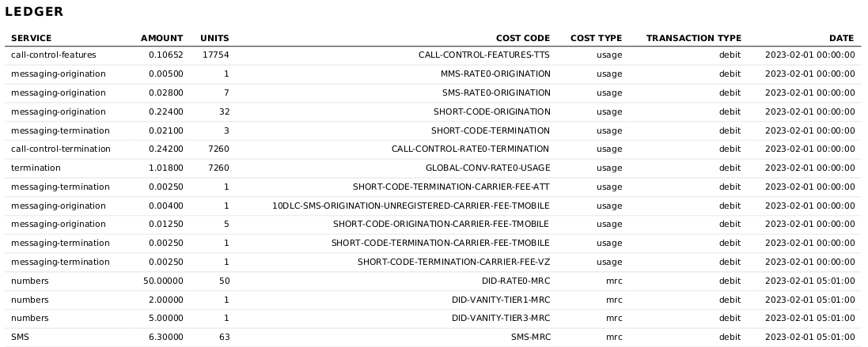Click the termination service entry
Viewport: 868px width, 347px height.
(x=36, y=168)
